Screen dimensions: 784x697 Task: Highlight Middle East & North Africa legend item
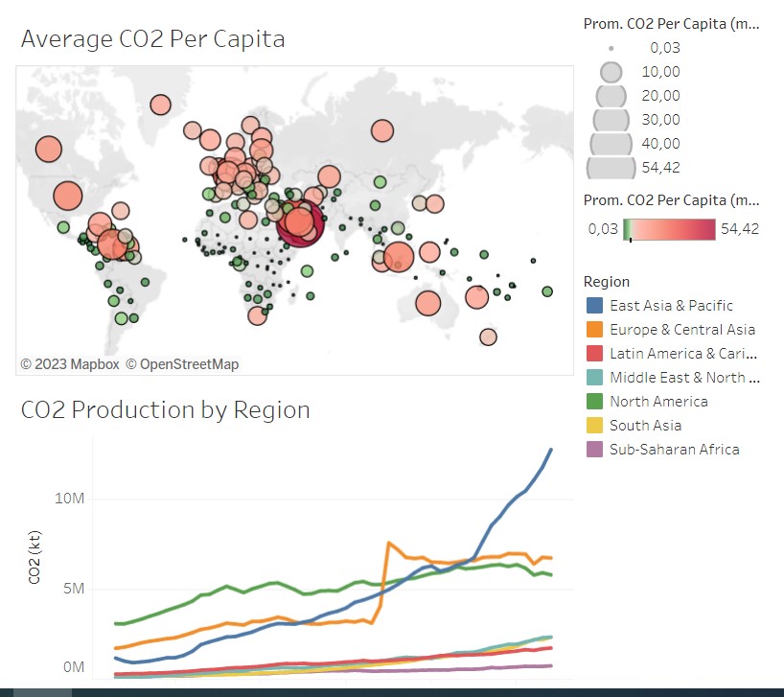coord(673,378)
